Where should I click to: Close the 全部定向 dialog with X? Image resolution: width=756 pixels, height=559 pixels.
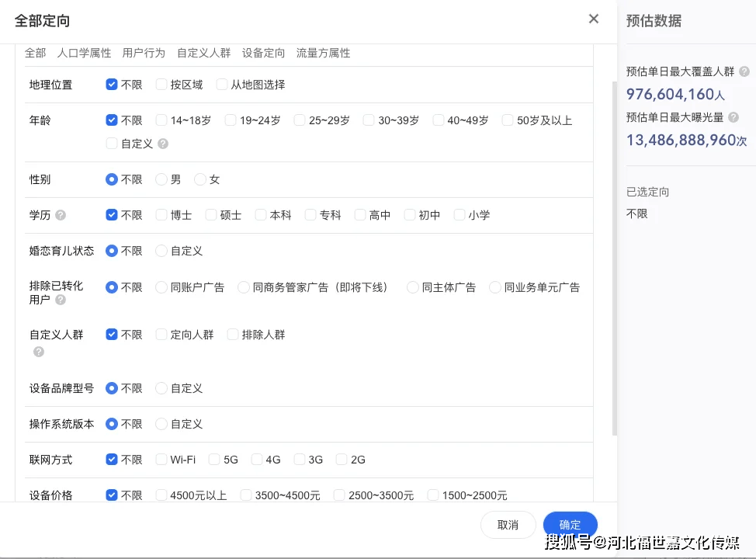click(594, 19)
